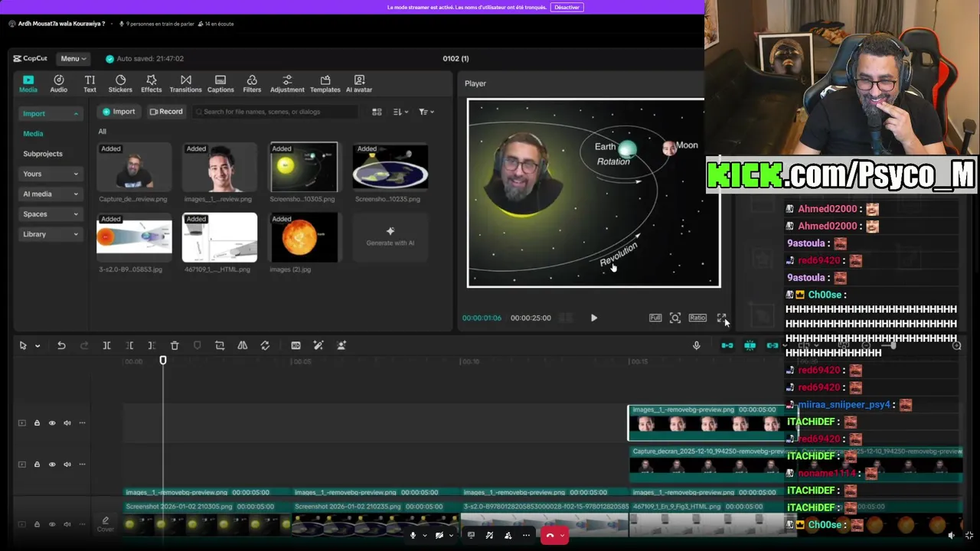980x551 pixels.
Task: Click the undo arrow in timeline toolbar
Action: coord(61,346)
